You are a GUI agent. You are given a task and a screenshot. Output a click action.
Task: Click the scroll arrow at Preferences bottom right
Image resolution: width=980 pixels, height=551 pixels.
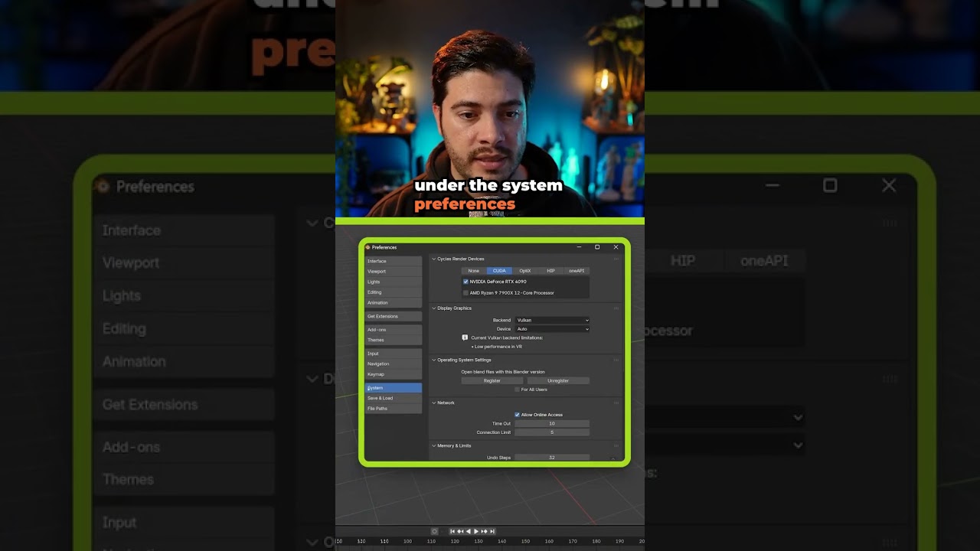click(x=612, y=458)
